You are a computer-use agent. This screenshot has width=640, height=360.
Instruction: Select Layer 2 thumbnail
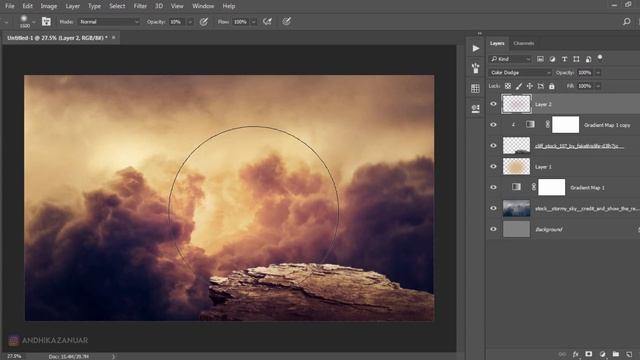516,104
